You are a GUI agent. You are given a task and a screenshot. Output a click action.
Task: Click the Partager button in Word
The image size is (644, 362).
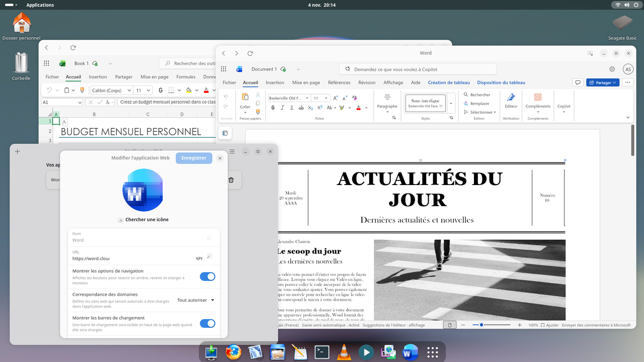(x=602, y=82)
